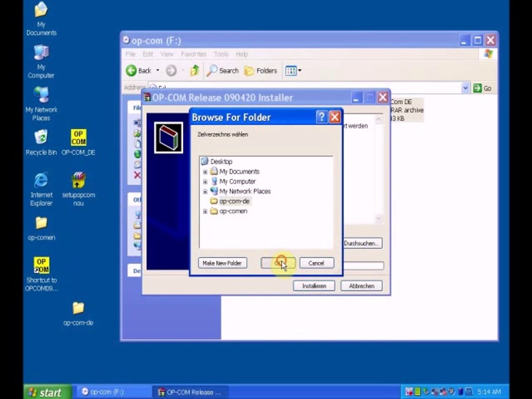Image resolution: width=532 pixels, height=399 pixels.
Task: Click the Forward arrow in explorer toolbar
Action: coord(171,70)
